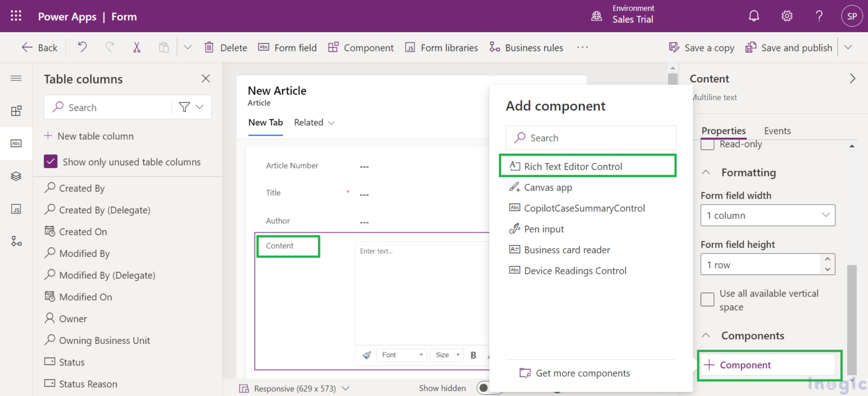Screen dimensions: 868x396
Task: Click the table columns icon in the left rail
Action: pos(17,143)
